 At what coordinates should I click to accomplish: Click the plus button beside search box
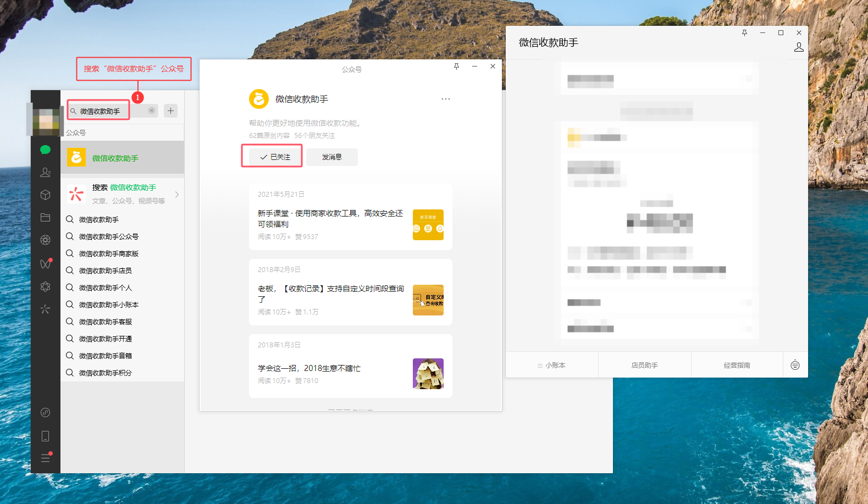click(x=171, y=111)
